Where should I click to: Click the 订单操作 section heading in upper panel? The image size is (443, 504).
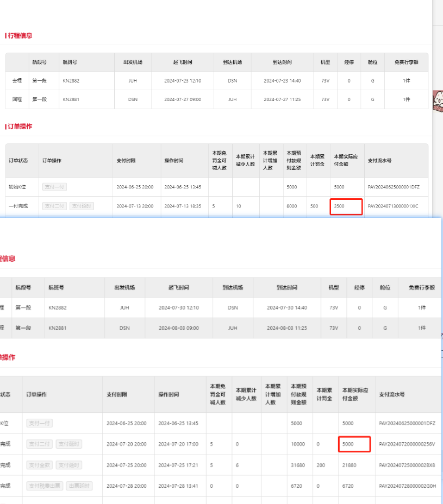(20, 126)
